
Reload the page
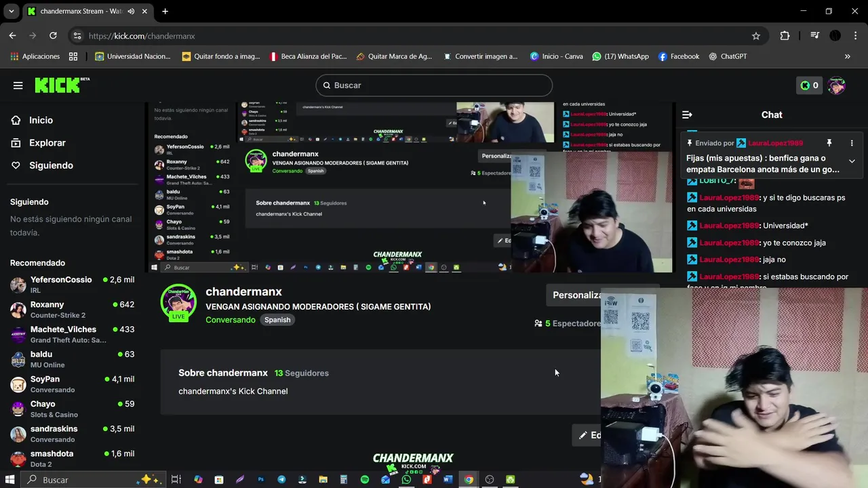tap(53, 36)
